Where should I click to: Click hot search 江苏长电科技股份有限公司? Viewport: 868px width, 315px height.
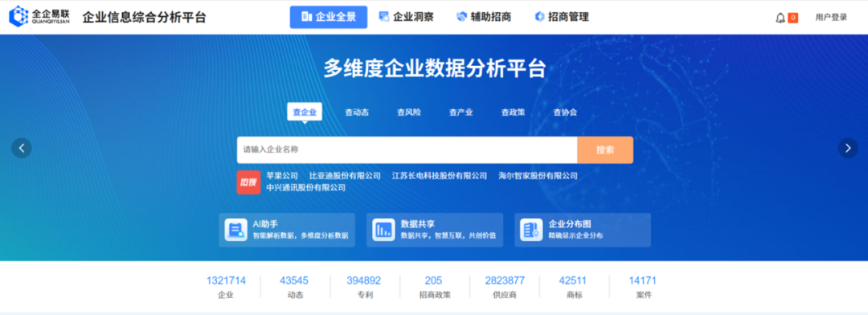coord(440,175)
